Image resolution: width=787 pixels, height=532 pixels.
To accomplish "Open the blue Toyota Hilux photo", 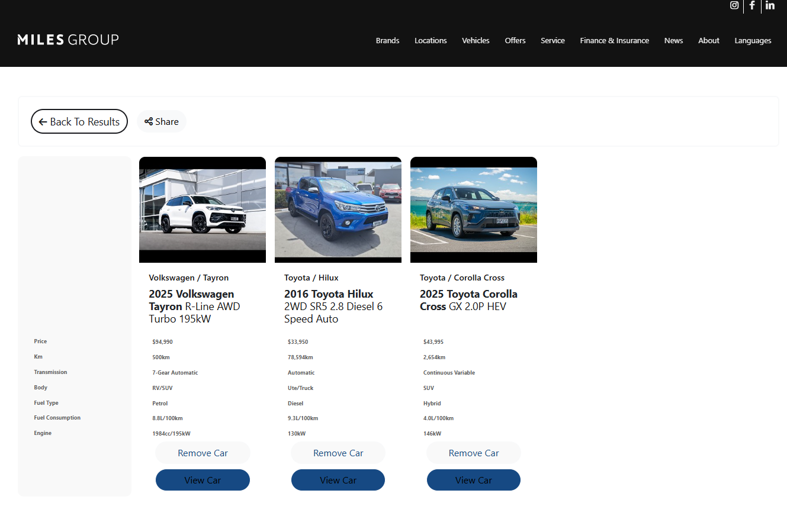I will (x=338, y=210).
